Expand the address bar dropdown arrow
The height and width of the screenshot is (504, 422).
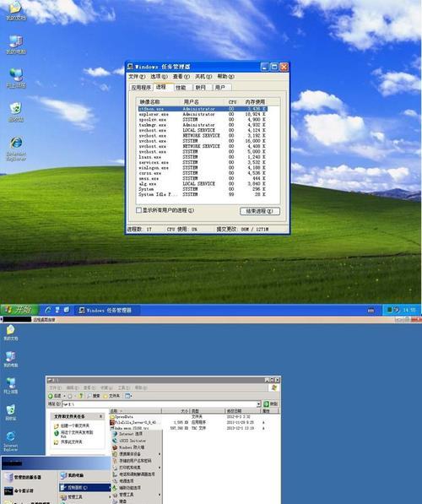258,404
